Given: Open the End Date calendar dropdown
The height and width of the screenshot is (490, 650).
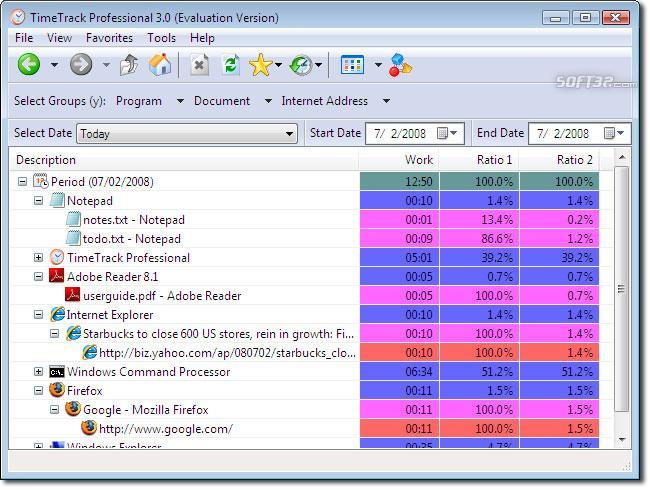Looking at the screenshot, I should (614, 133).
